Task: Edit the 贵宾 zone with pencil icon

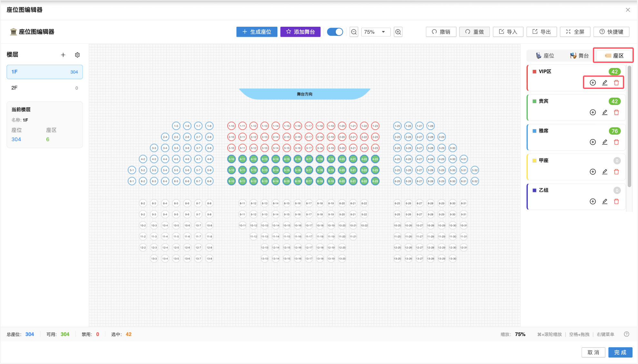Action: [605, 112]
